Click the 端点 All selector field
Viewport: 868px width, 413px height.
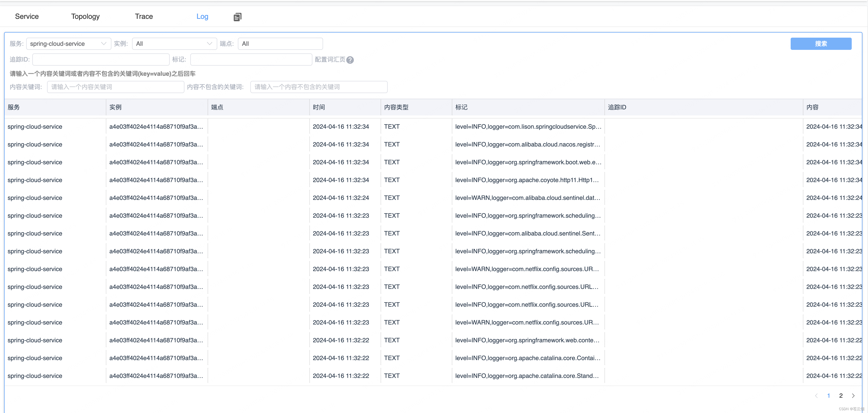pyautogui.click(x=280, y=44)
